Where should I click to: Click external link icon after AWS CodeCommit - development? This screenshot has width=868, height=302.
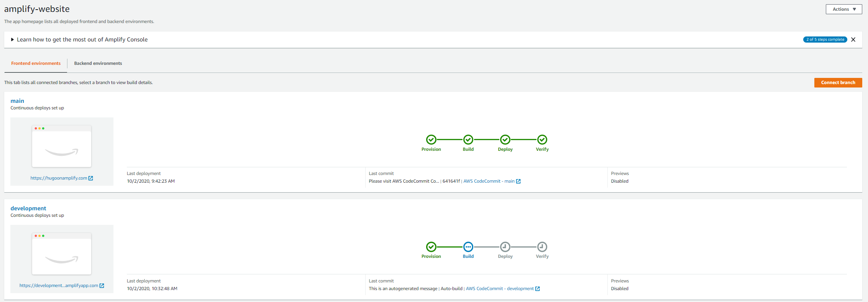tap(538, 289)
